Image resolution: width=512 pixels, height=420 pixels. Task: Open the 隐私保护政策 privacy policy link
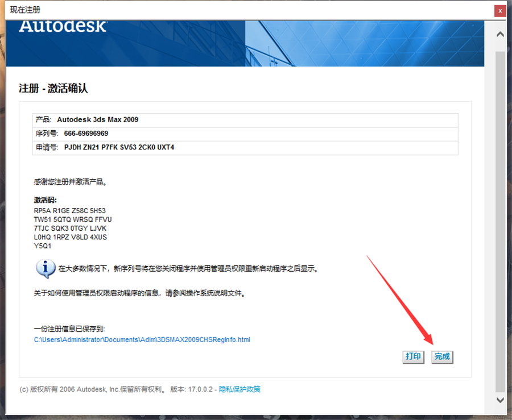(240, 389)
